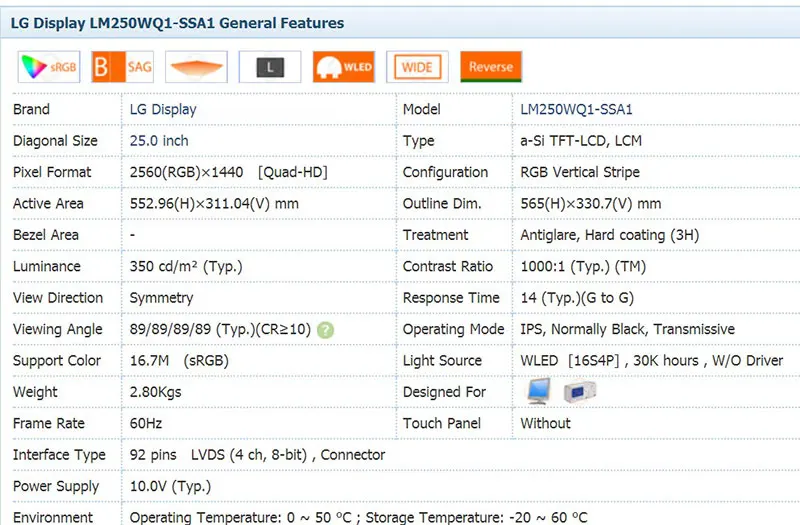Click the orange Reverse badge
Screen dimensions: 800x525
[x=491, y=67]
